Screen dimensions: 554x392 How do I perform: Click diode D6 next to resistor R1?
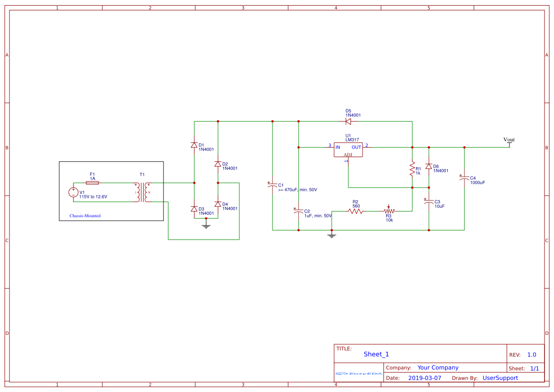(430, 167)
